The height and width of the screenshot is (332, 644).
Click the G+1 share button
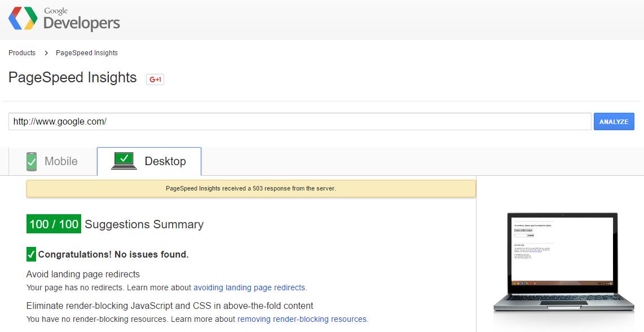155,79
